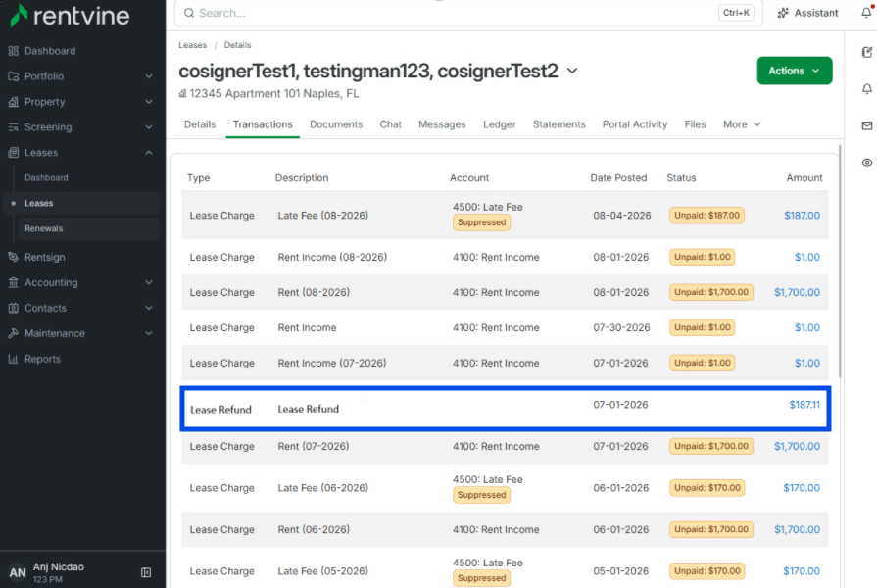Screen dimensions: 877x588
Task: Select the Rent Income 07-30-2026 row description
Action: click(307, 328)
